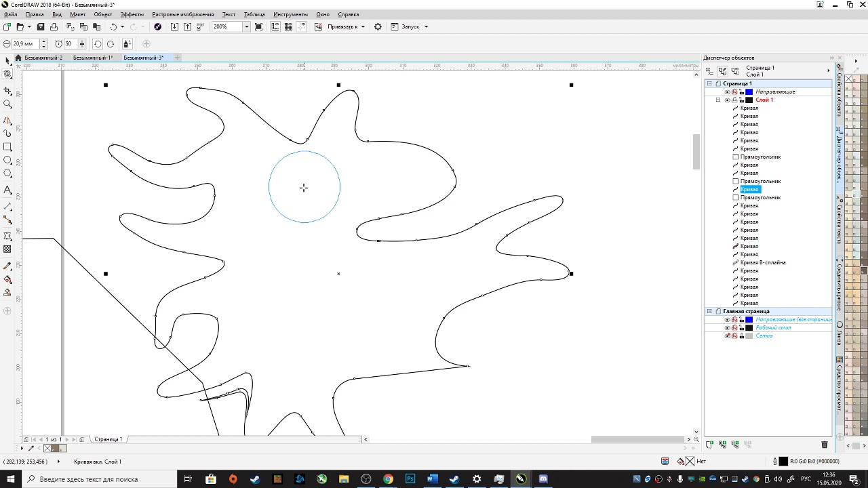The height and width of the screenshot is (488, 868).
Task: Select the Crop tool
Action: pos(7,90)
